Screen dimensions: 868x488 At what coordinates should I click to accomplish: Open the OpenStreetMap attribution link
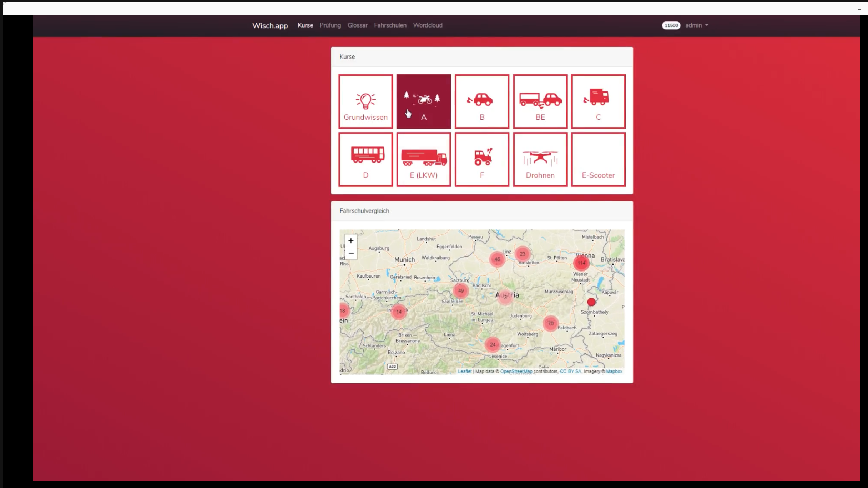tap(516, 372)
